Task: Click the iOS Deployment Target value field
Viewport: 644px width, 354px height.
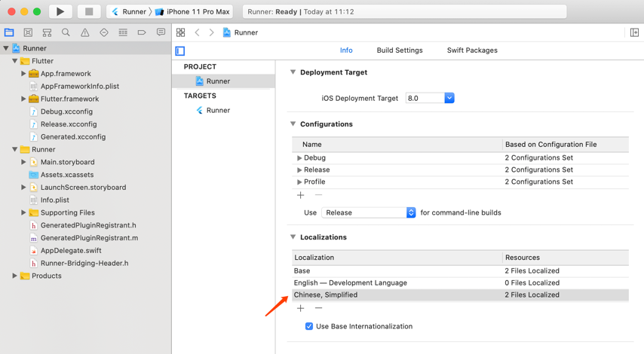Action: [425, 98]
